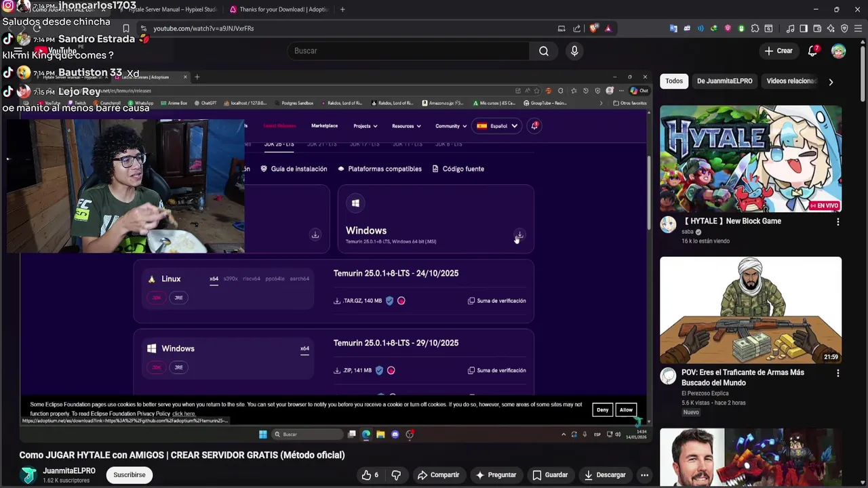Select De JuanmitaELPRO filter chip
The width and height of the screenshot is (868, 488).
[724, 81]
